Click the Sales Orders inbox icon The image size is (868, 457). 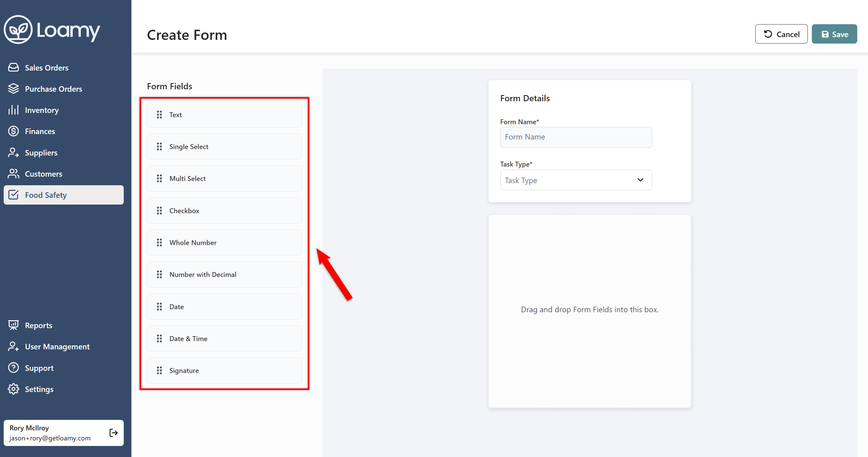pos(14,67)
